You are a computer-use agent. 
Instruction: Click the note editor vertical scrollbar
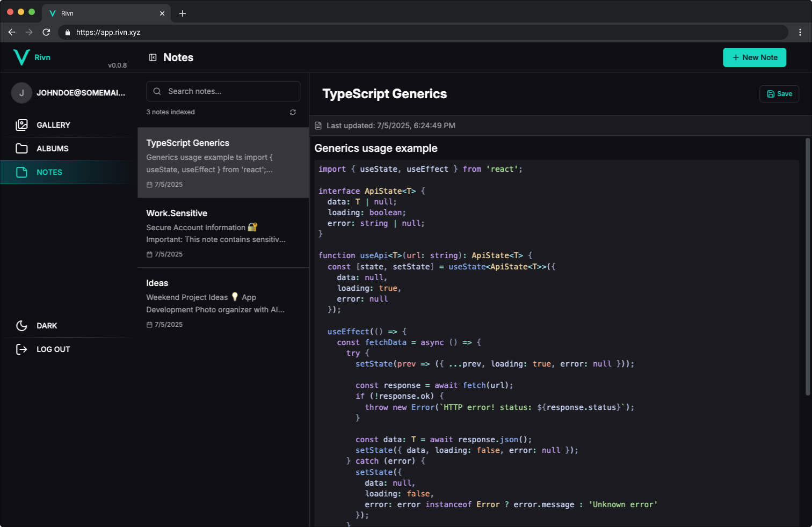click(807, 267)
